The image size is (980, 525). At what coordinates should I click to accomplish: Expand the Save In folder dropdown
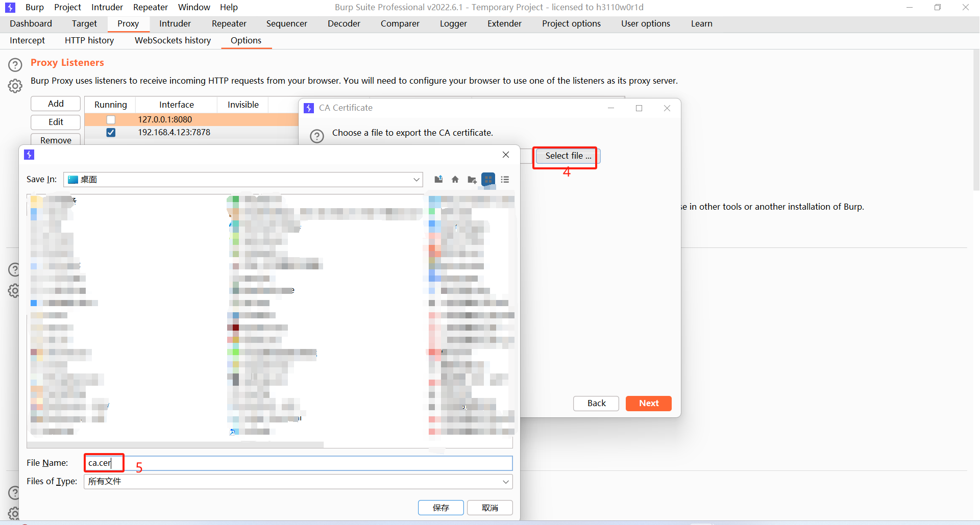point(416,180)
